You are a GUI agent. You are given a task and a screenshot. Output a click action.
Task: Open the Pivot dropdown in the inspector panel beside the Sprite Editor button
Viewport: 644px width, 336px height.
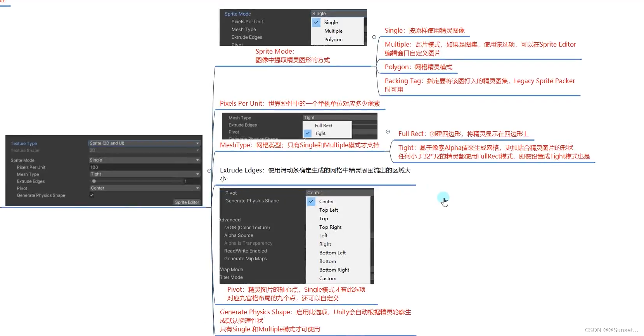click(144, 188)
